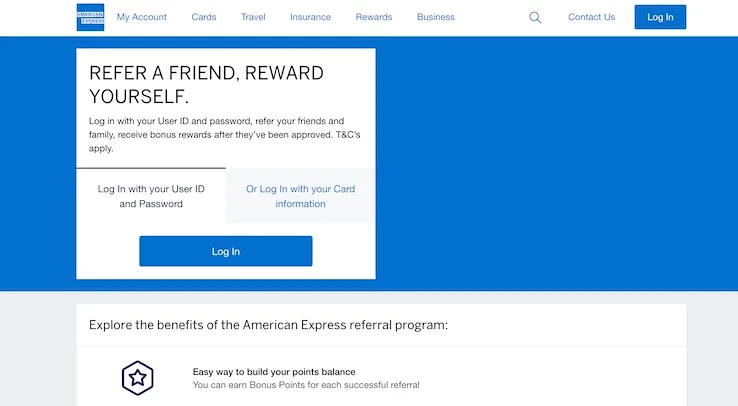Open the Rewards menu
The width and height of the screenshot is (738, 406).
374,17
